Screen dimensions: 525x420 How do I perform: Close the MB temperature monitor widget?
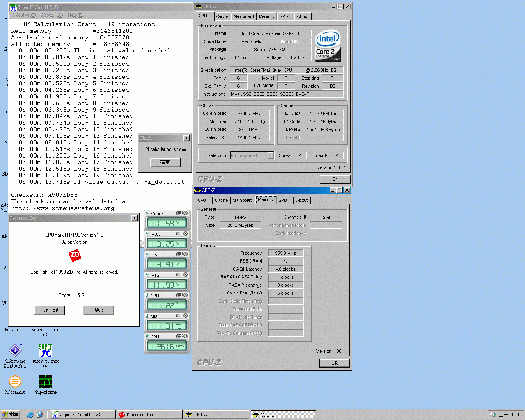tap(185, 316)
